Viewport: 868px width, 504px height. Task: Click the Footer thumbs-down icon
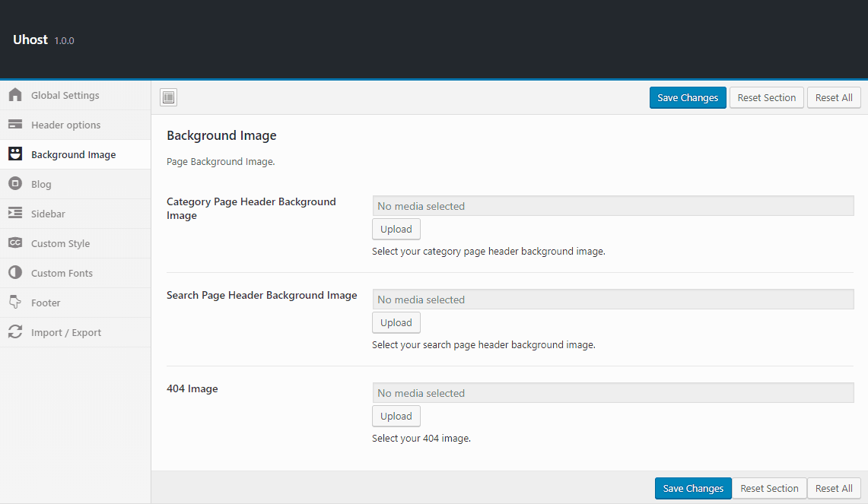pyautogui.click(x=15, y=303)
